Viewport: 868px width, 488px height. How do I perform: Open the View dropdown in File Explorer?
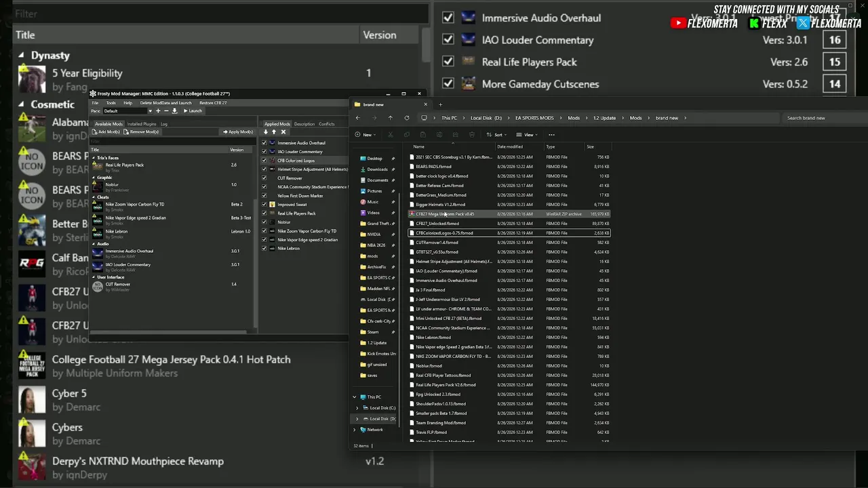[x=528, y=135]
